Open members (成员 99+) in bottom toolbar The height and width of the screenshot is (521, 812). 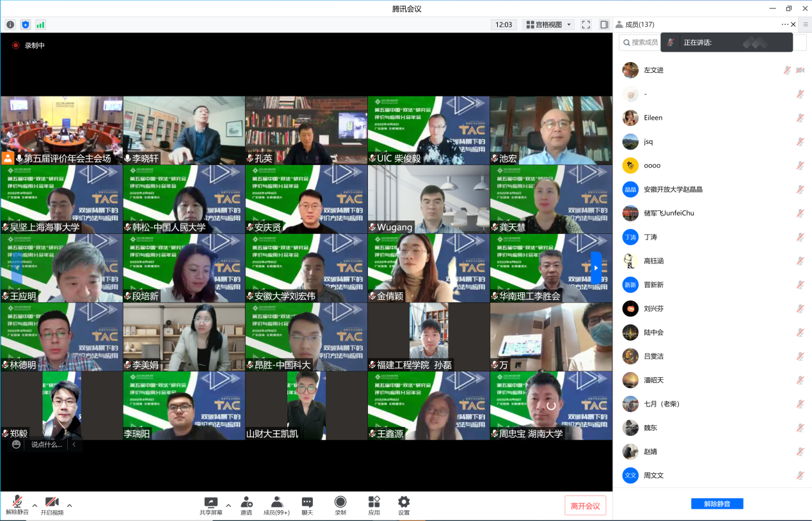(276, 506)
